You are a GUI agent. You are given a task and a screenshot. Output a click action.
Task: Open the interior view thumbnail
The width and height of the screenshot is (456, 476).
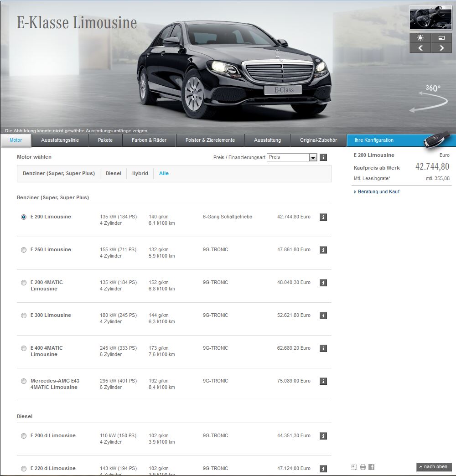[430, 18]
